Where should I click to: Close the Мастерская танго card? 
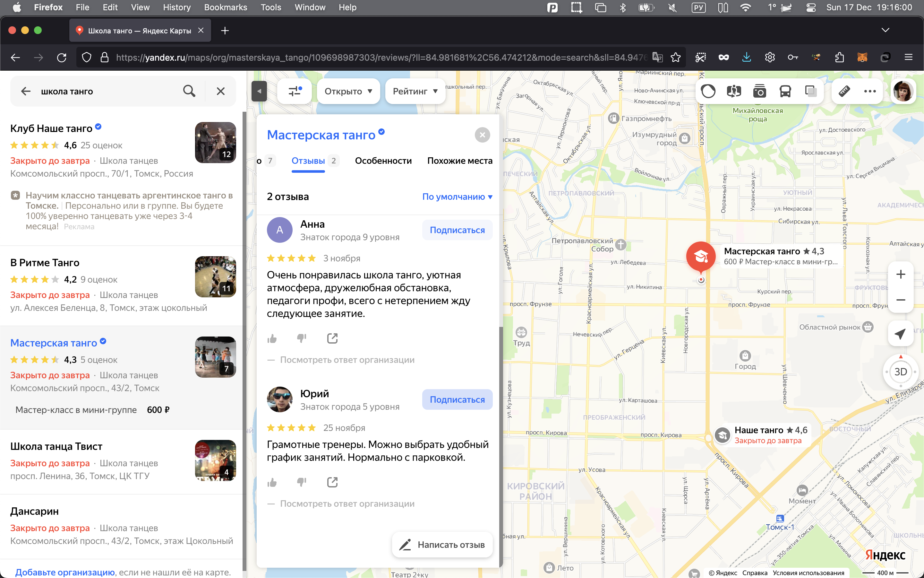(482, 135)
